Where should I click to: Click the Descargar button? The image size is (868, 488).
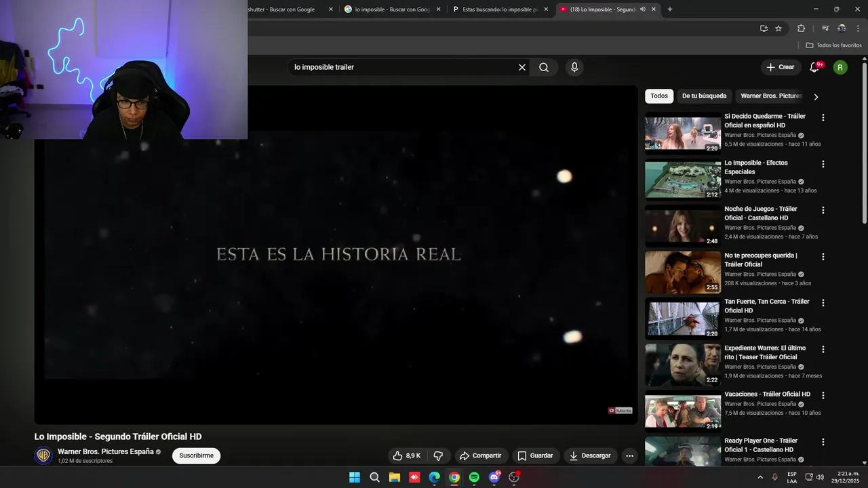click(590, 455)
